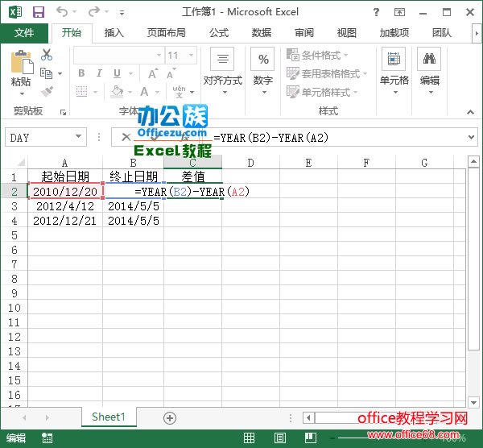Viewport: 483px width, 448px height.
Task: Switch to Page Layout view icon
Action: pyautogui.click(x=279, y=438)
